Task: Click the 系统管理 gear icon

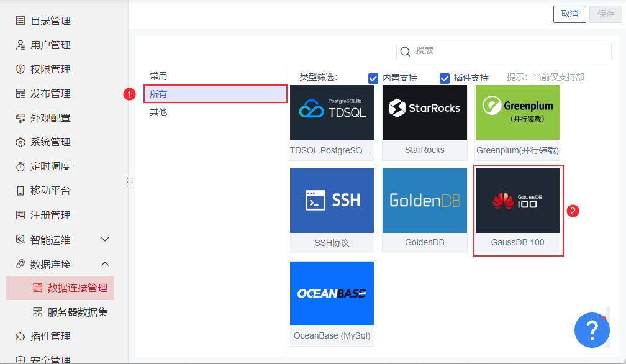Action: pyautogui.click(x=20, y=142)
